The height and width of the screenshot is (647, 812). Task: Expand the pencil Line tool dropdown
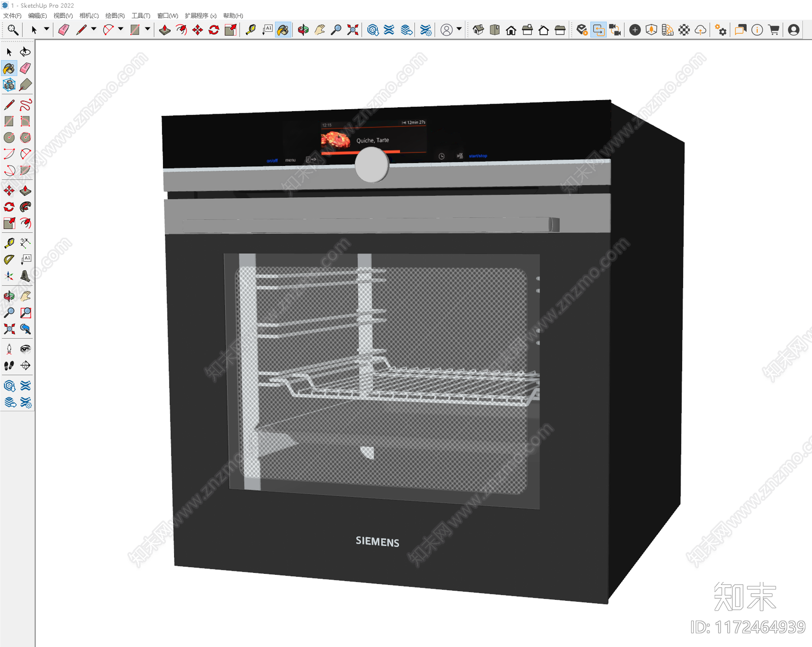pos(94,29)
